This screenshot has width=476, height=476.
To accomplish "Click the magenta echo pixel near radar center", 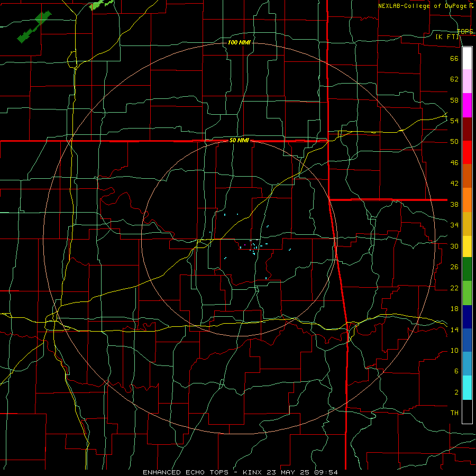I will tap(245, 245).
